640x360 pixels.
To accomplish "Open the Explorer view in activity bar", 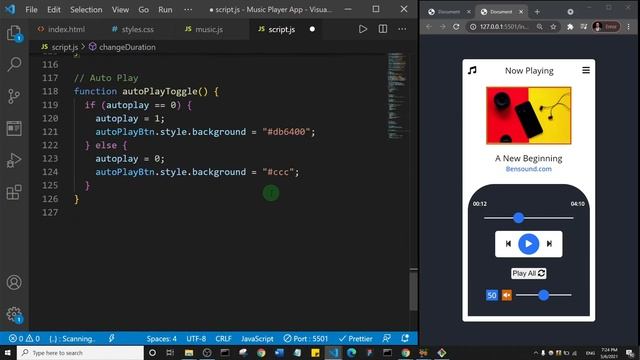I will coord(14,33).
